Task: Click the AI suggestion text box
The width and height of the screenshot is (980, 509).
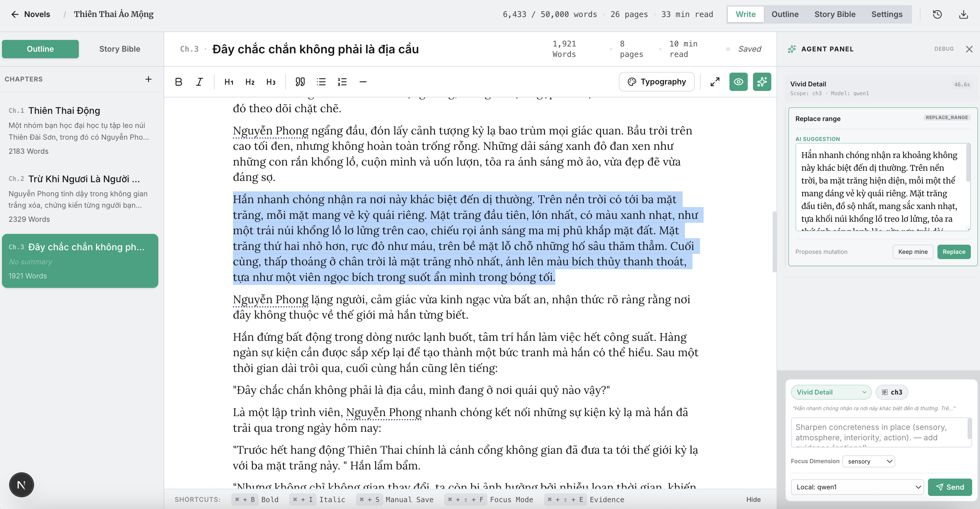Action: pyautogui.click(x=882, y=187)
